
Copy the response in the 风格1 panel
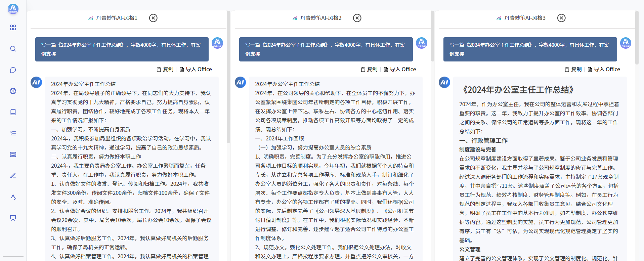[x=165, y=69]
